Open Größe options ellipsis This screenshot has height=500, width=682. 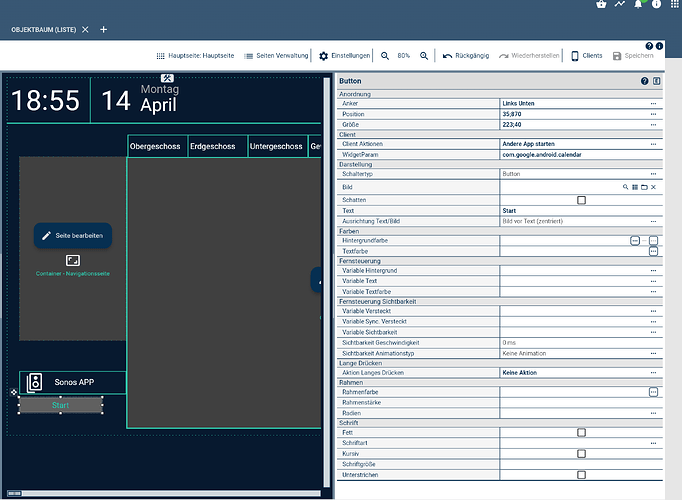[x=653, y=124]
